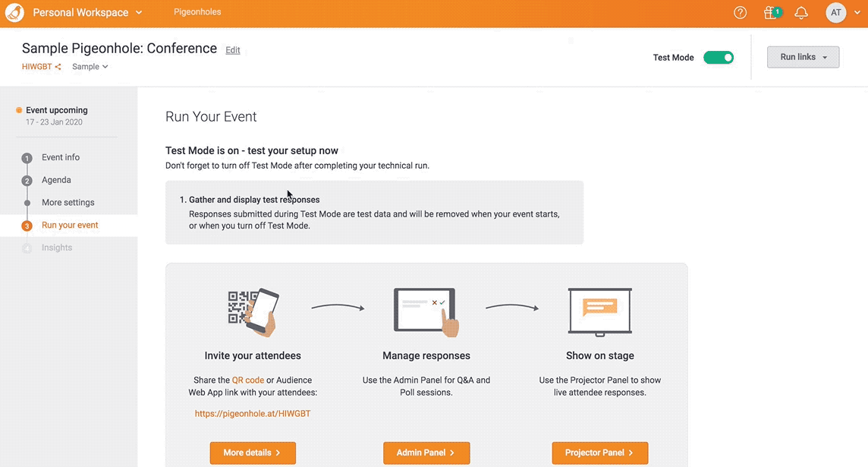Click step 1 circle for Event info

point(27,158)
